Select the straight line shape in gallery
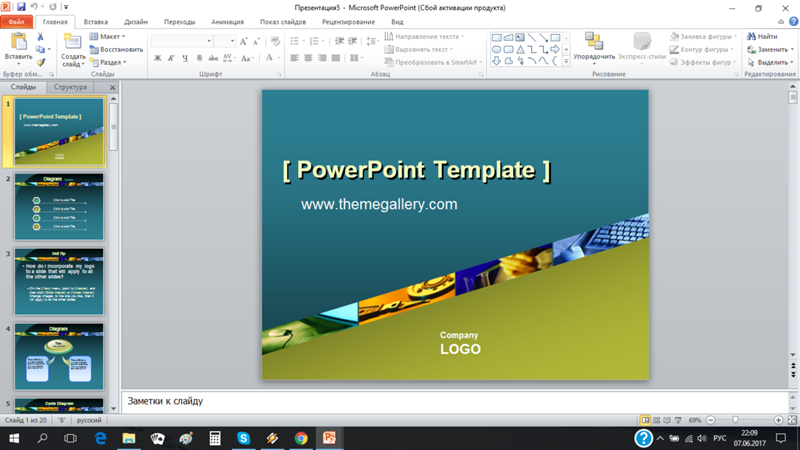Image resolution: width=800 pixels, height=450 pixels. (x=532, y=38)
